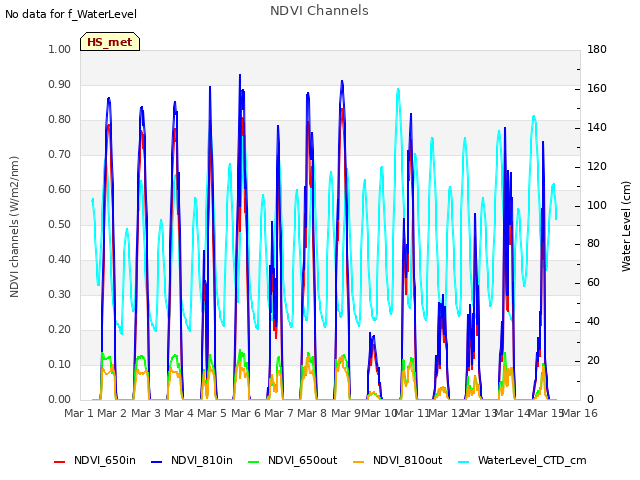640x480 pixels.
Task: Click the 0.10 left axis tick label
Action: pos(60,364)
